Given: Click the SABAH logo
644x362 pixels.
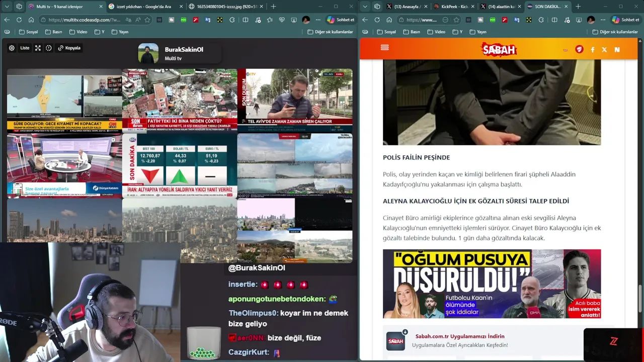Looking at the screenshot, I should point(499,49).
